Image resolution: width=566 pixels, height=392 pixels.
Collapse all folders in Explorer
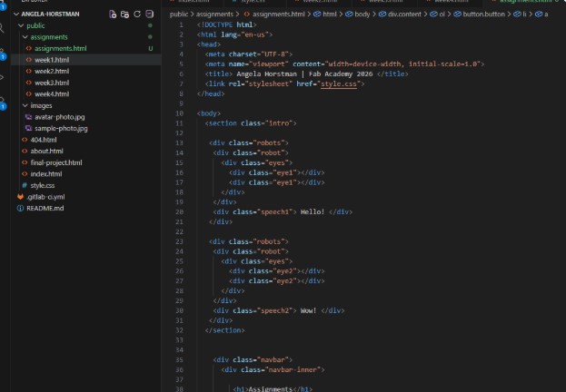[149, 14]
